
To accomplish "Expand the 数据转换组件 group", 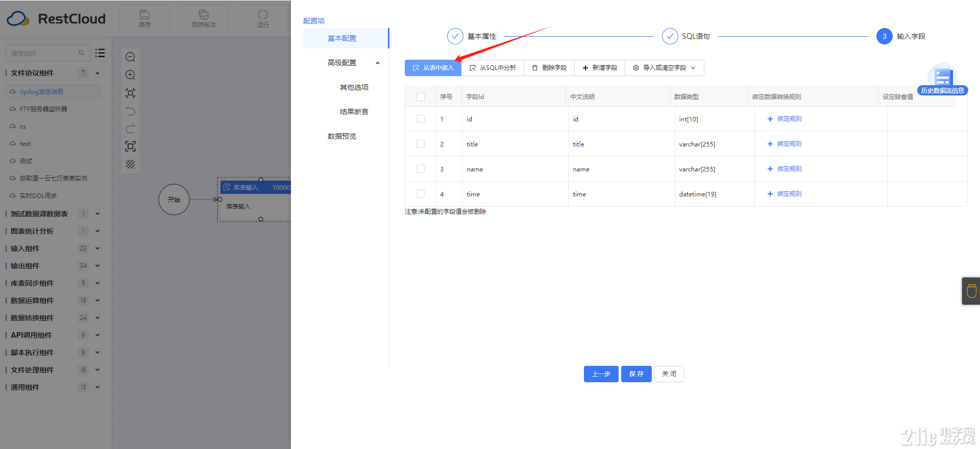I will (97, 318).
